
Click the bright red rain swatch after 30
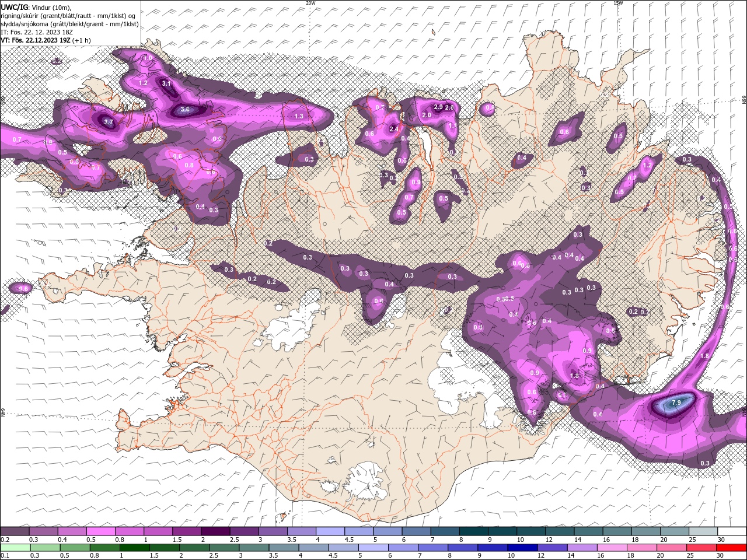731,548
